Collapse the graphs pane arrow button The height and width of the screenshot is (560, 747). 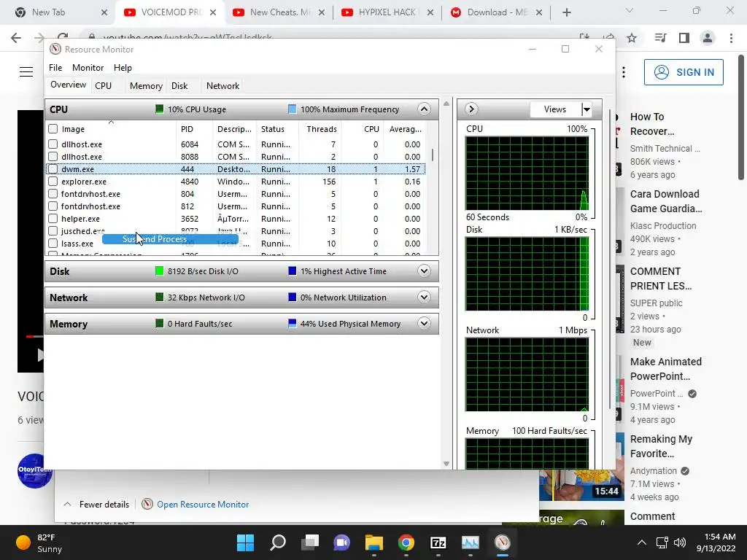[471, 109]
